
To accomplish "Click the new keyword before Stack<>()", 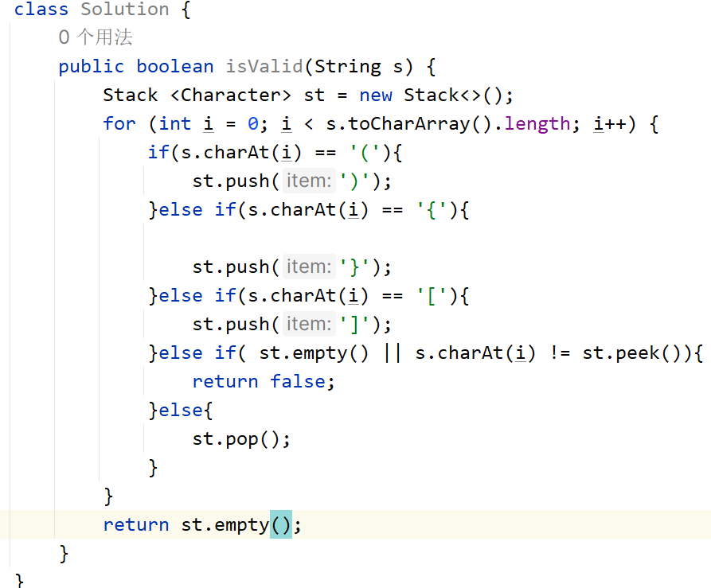I will point(376,95).
